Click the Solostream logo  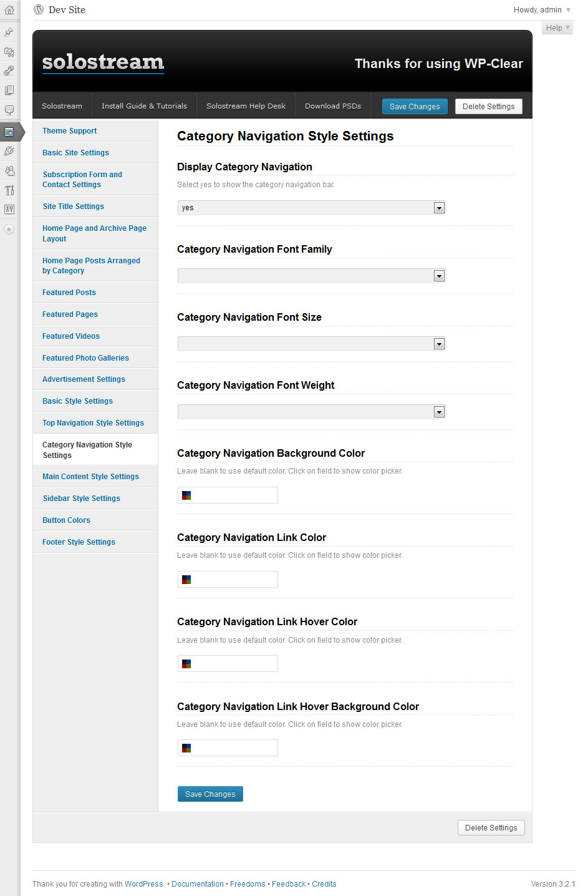(103, 63)
